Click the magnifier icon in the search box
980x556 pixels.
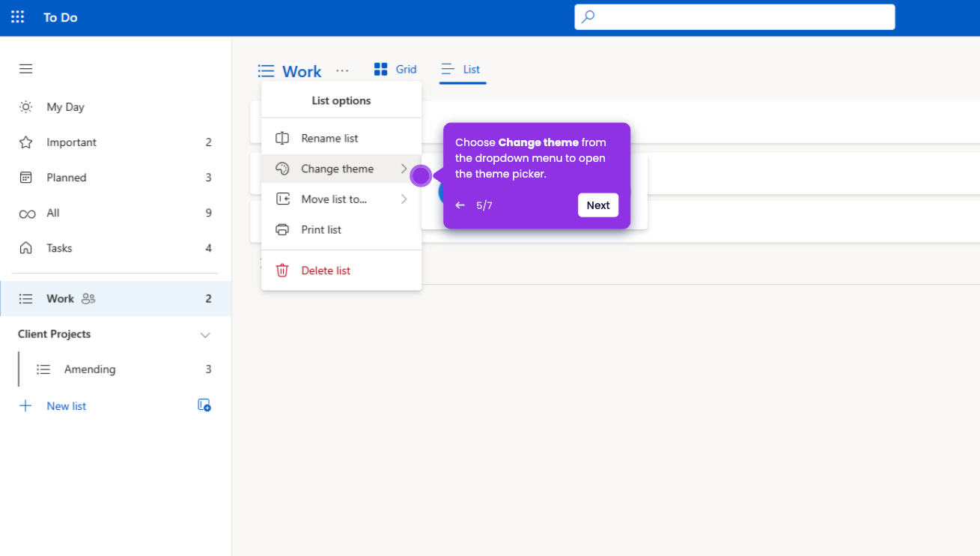pyautogui.click(x=588, y=16)
